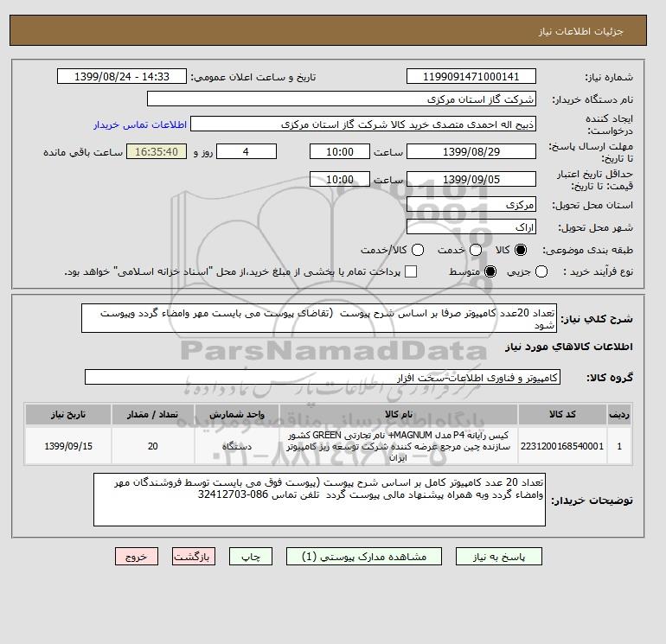The image size is (666, 644).
Task: Click the need date cell 1399/09/15
Action: [68, 446]
